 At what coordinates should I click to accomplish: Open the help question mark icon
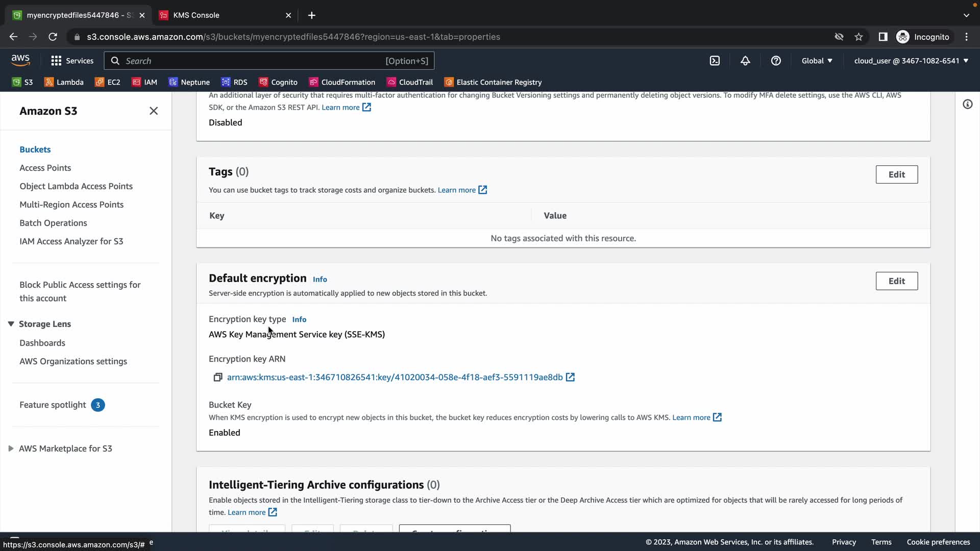pyautogui.click(x=776, y=61)
